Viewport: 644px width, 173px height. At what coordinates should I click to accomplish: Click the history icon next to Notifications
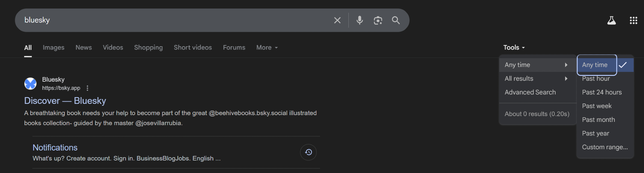(x=308, y=152)
